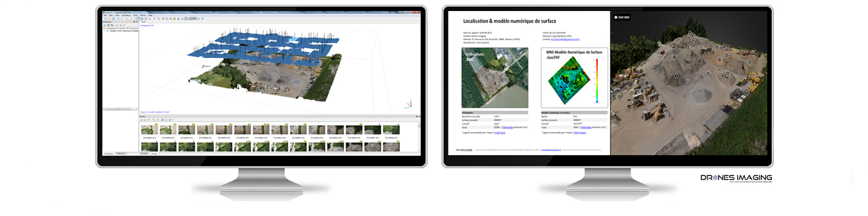Click the axis orientation gizmo in Model view
Screen dimensions: 868x216
click(409, 104)
